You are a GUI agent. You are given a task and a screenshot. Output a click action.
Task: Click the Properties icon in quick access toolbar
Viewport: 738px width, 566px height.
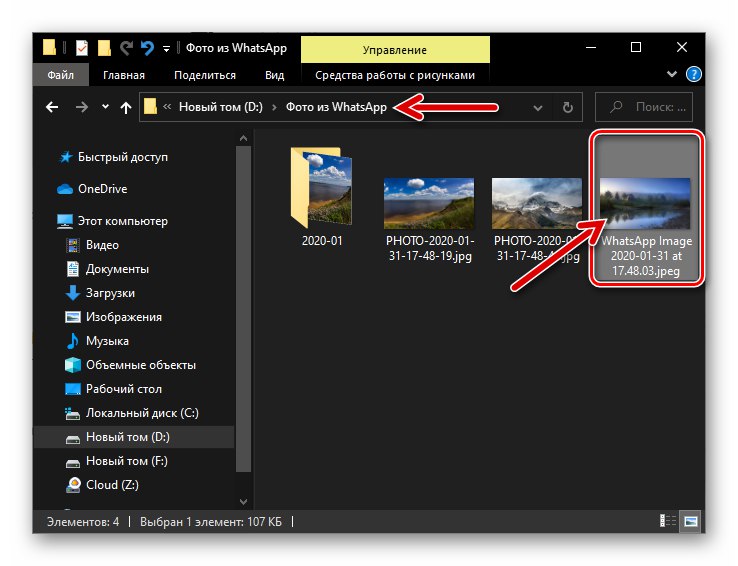[x=82, y=48]
